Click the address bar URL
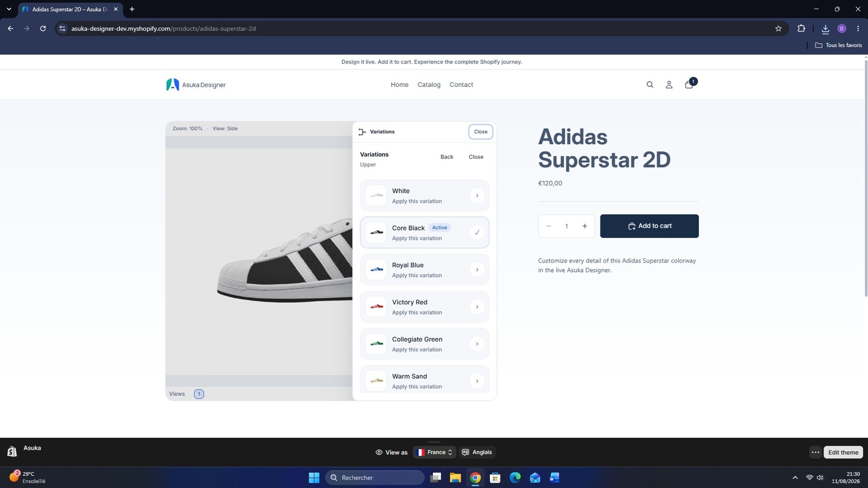The width and height of the screenshot is (868, 488). pos(163,29)
